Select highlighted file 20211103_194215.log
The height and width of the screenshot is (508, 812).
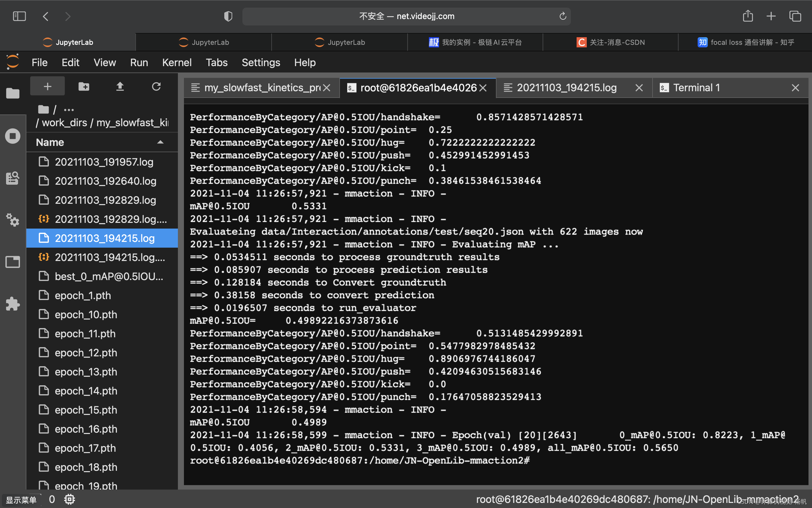click(x=102, y=238)
